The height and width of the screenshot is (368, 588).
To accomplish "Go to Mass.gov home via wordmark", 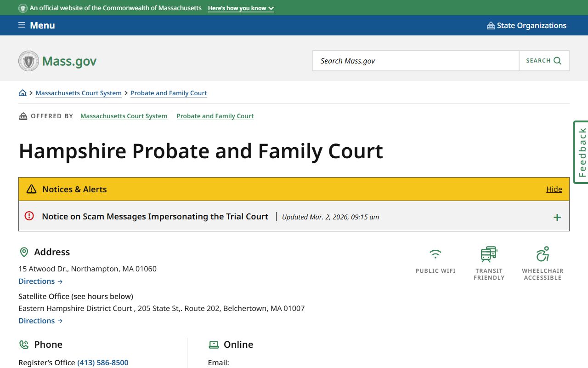I will tap(69, 61).
